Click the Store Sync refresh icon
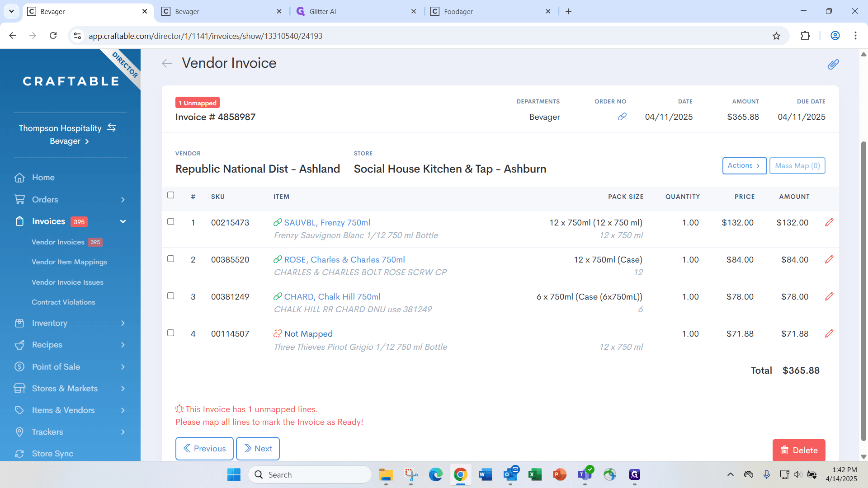The image size is (868, 488). pyautogui.click(x=19, y=454)
